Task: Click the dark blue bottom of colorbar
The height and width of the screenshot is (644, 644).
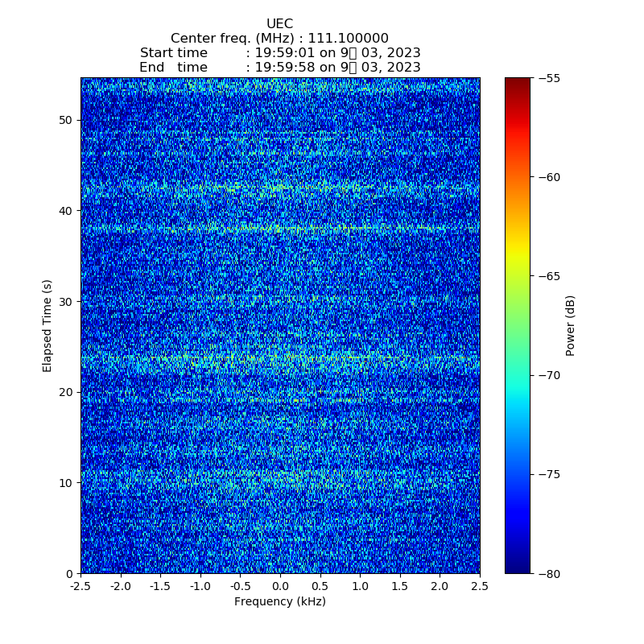Action: click(x=518, y=568)
